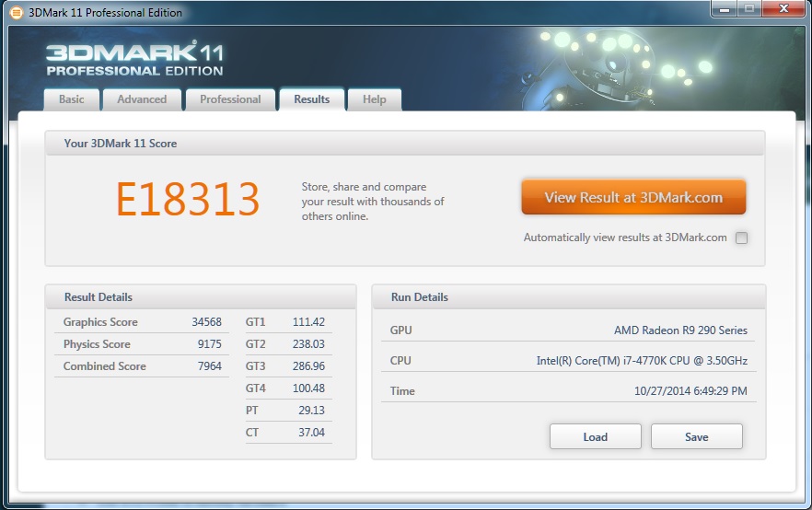Click View Result at 3DMark.com button
812x510 pixels.
point(633,197)
